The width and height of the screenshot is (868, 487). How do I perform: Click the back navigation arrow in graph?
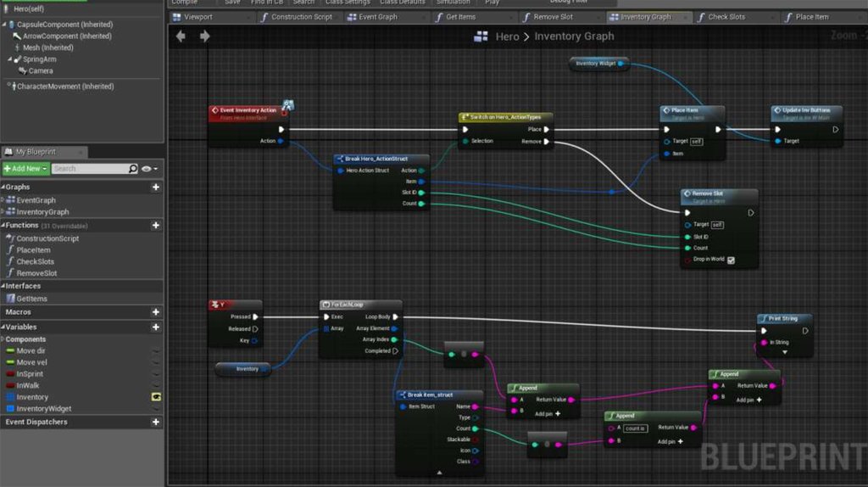(181, 36)
